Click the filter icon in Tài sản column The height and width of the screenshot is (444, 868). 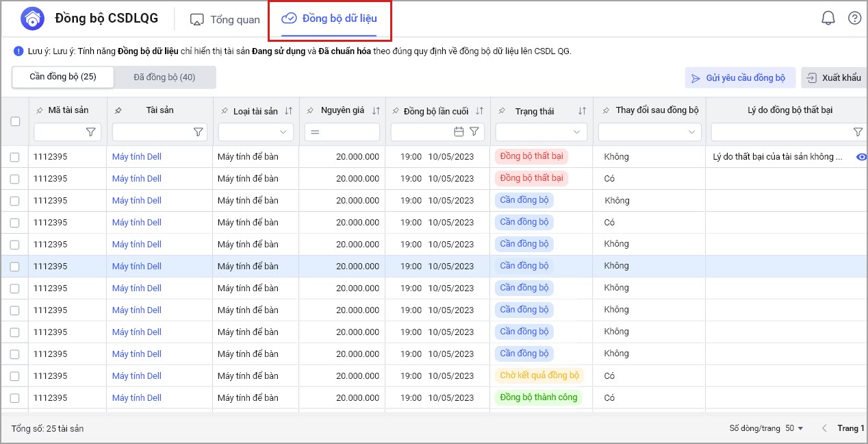point(198,132)
